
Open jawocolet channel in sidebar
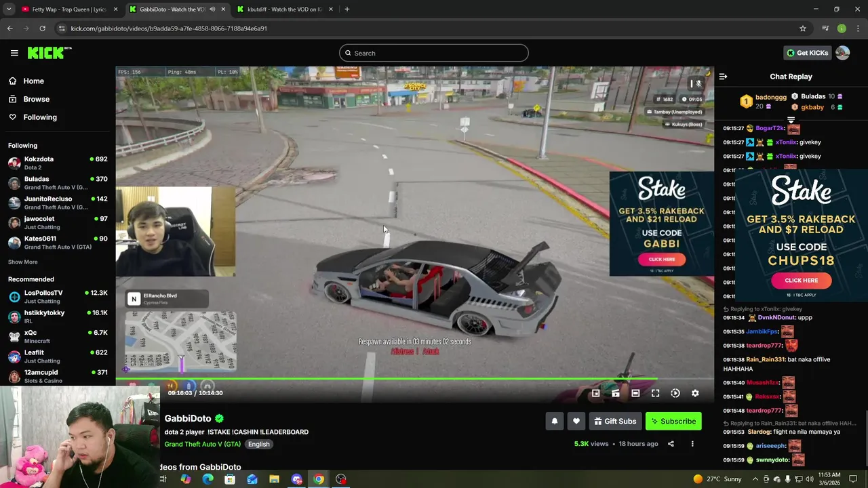[58, 222]
